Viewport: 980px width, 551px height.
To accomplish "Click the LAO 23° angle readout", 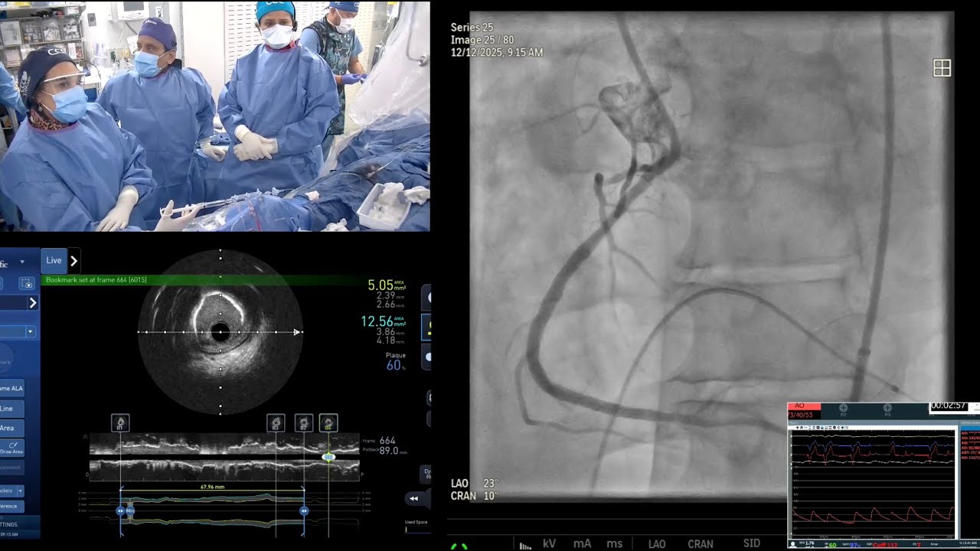I will 474,484.
